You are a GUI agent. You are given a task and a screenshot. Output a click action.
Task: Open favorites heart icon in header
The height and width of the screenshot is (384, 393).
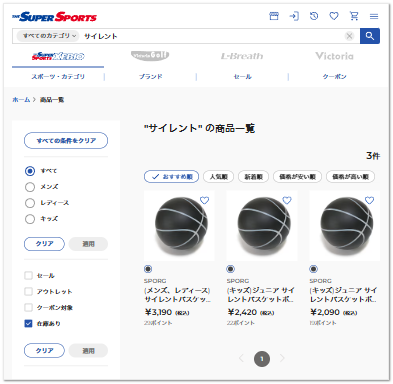tap(334, 16)
